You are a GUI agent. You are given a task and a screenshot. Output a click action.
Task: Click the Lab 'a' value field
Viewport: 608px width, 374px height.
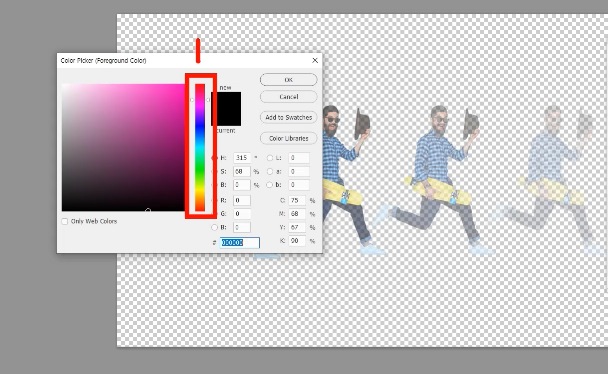click(x=299, y=171)
